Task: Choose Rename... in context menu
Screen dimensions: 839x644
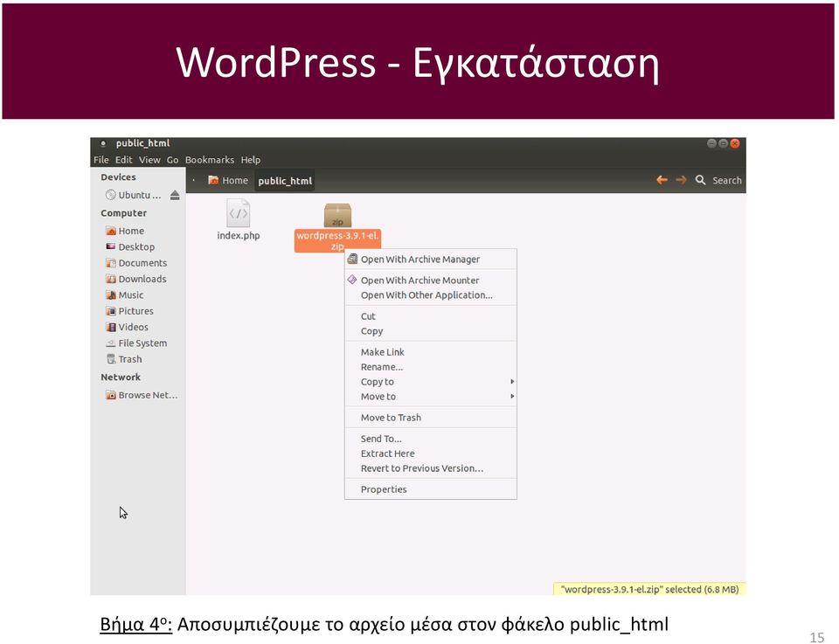Action: click(431, 367)
